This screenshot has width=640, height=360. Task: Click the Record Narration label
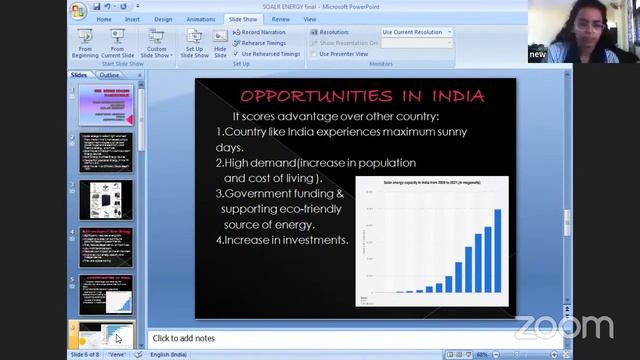(x=263, y=32)
